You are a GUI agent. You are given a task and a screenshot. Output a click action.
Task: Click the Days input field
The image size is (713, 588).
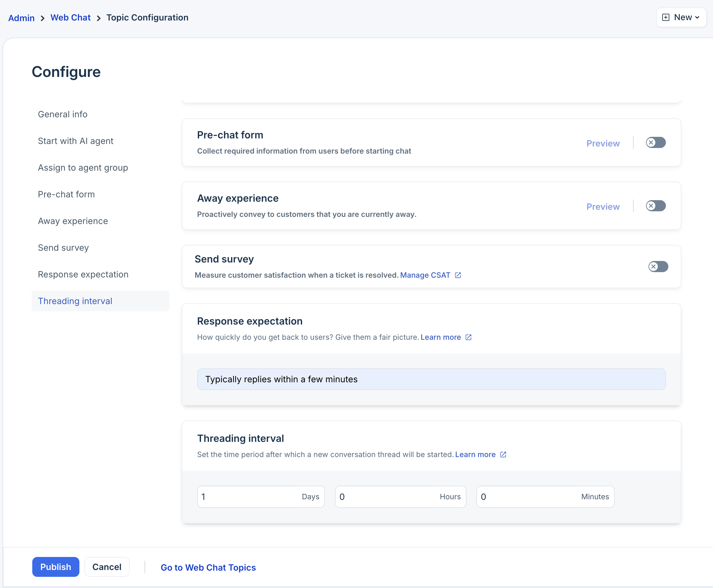(x=251, y=497)
